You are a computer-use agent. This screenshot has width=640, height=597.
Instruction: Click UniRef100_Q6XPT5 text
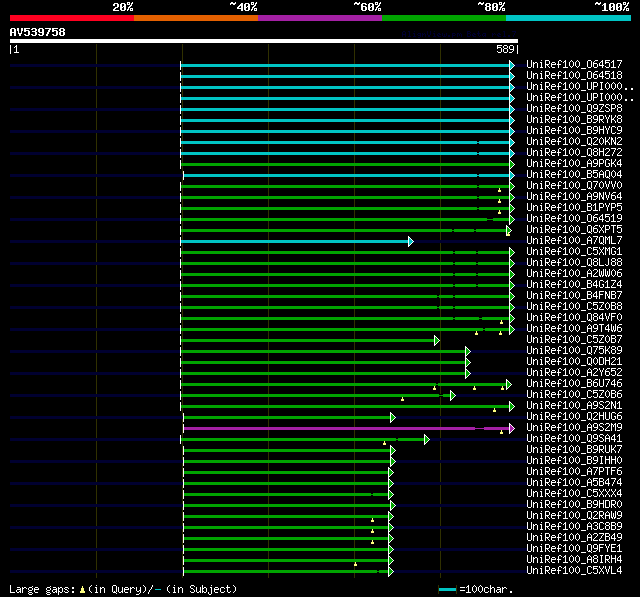coord(574,230)
